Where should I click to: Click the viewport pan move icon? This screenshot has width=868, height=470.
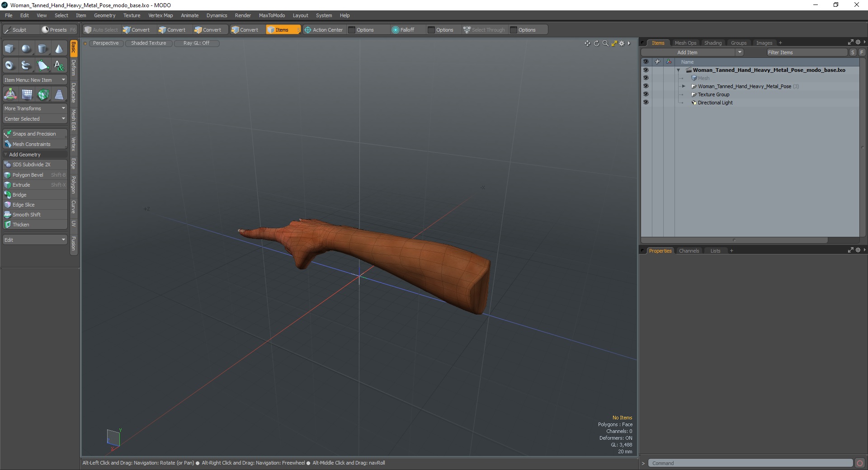pyautogui.click(x=587, y=43)
